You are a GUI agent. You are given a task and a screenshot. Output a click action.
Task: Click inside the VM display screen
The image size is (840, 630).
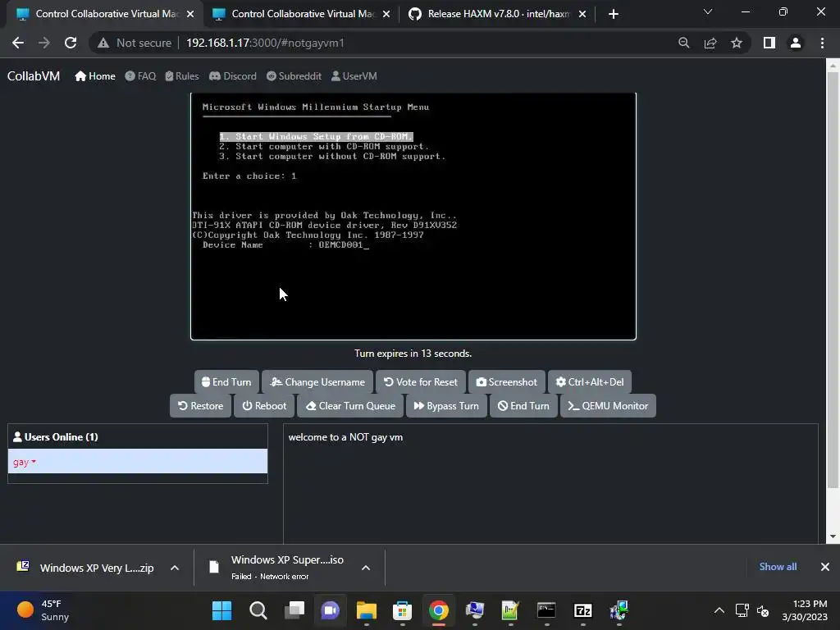point(413,216)
